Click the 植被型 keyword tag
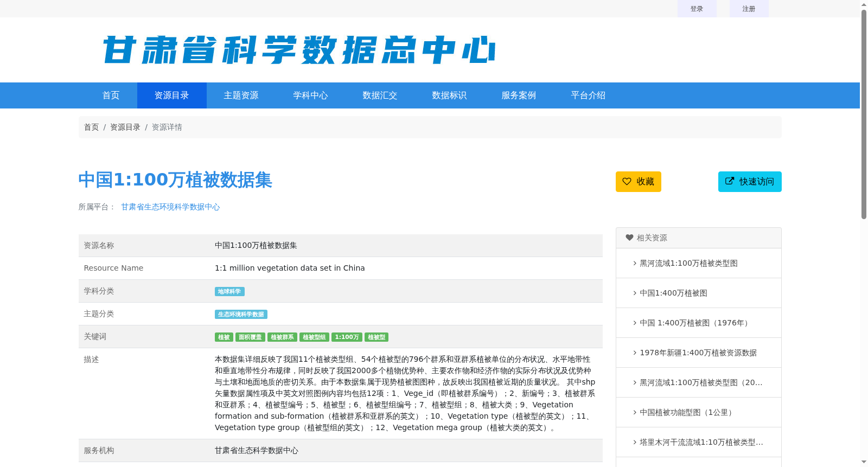The height and width of the screenshot is (467, 868). [376, 337]
